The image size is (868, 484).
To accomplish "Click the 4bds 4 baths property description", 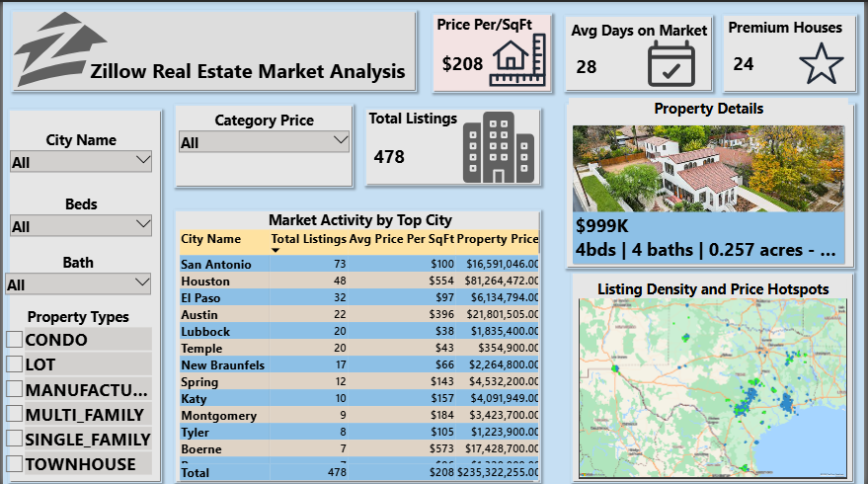I will pyautogui.click(x=705, y=250).
